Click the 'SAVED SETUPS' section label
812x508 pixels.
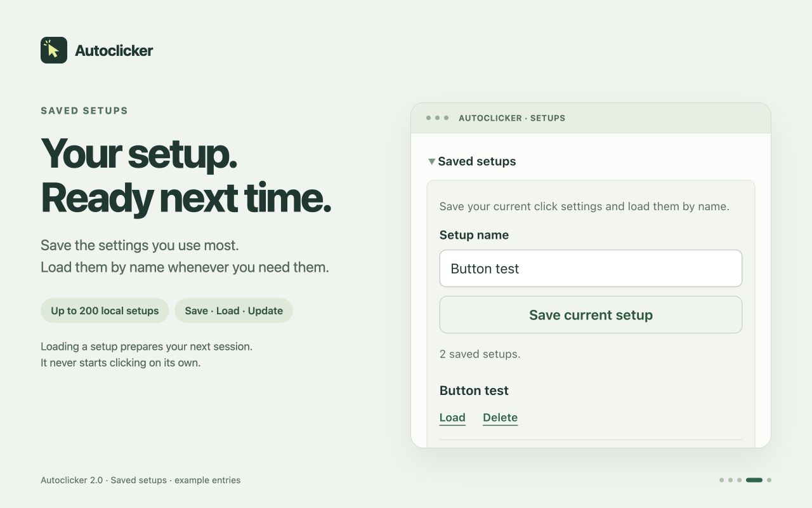84,110
